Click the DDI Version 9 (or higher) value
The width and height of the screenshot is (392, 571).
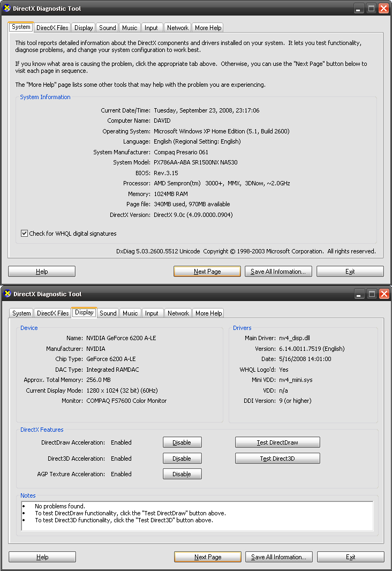click(x=295, y=401)
